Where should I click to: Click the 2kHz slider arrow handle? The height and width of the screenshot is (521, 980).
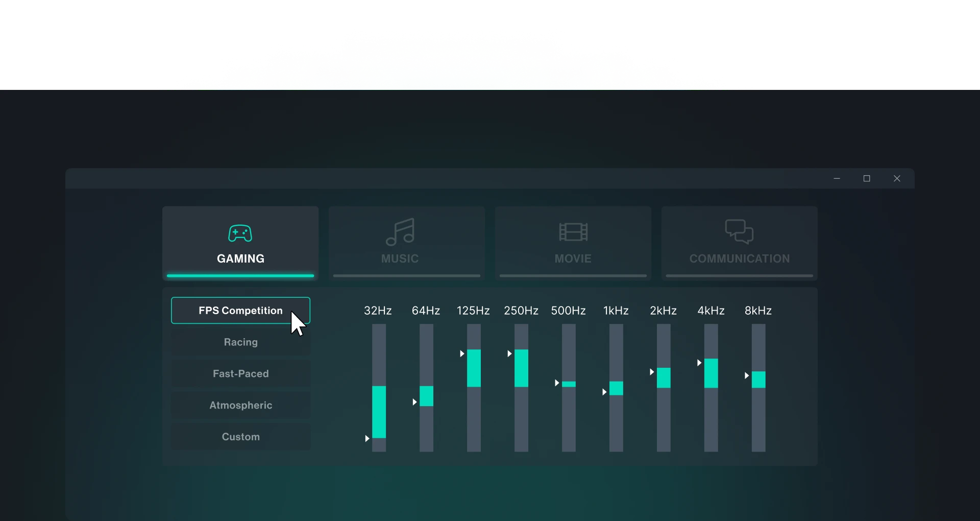click(652, 372)
